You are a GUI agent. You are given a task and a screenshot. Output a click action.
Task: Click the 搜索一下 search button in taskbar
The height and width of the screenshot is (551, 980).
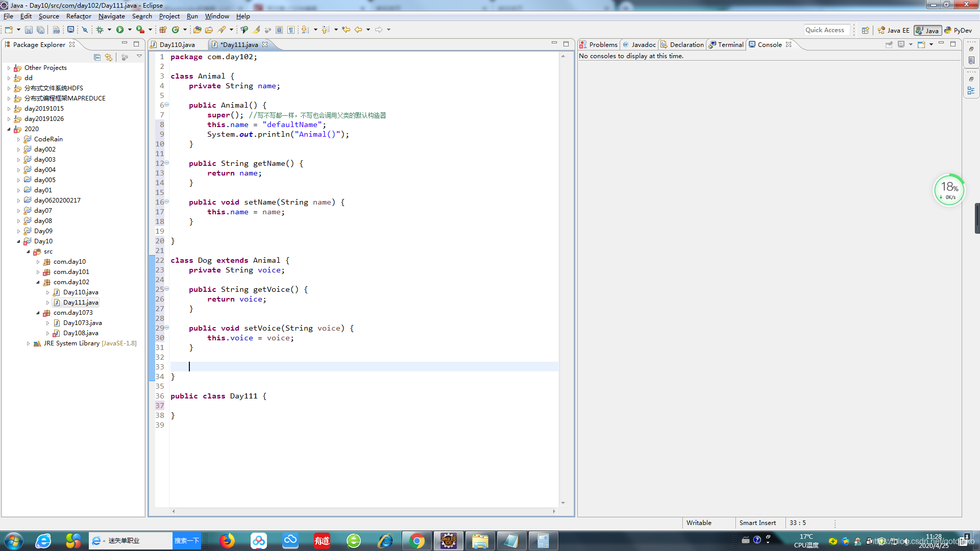tap(186, 541)
